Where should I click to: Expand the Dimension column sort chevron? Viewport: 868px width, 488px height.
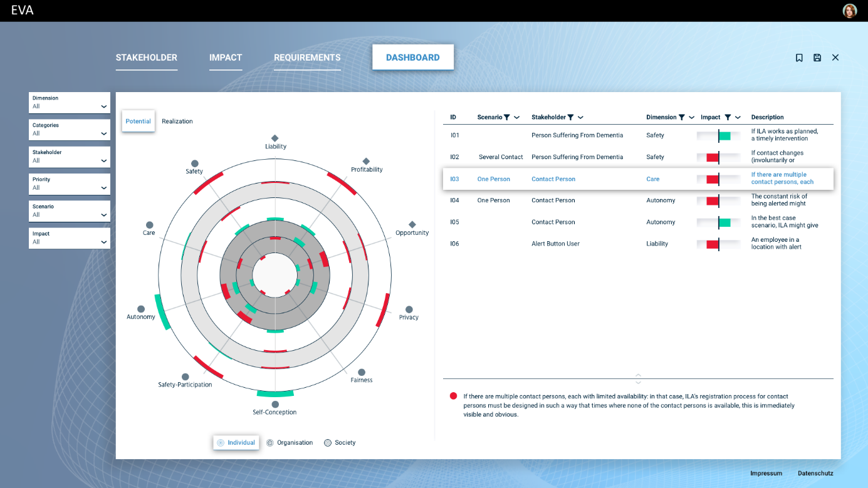(x=691, y=117)
